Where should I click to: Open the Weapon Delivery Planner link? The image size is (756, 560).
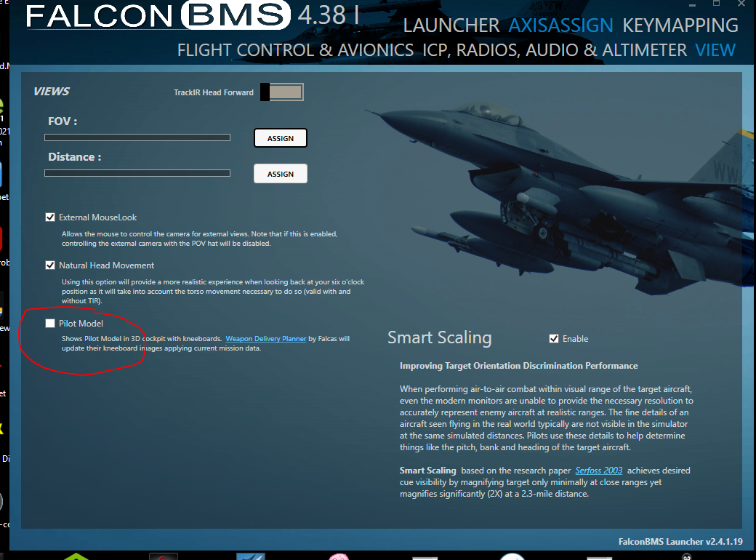coord(265,339)
